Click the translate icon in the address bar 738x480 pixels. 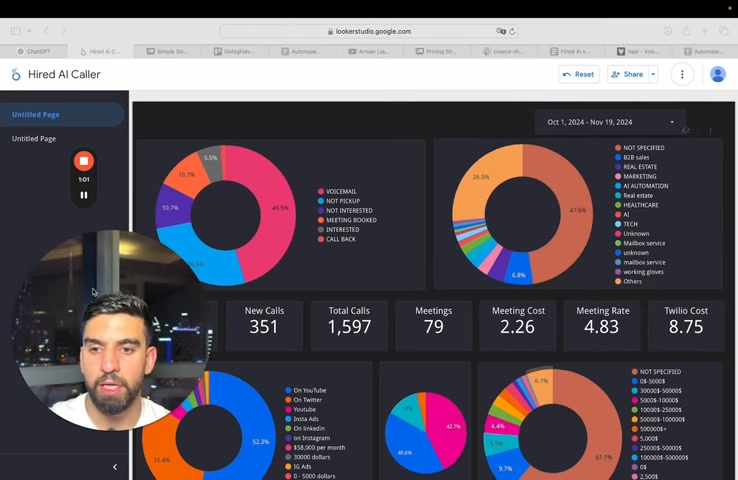tap(500, 32)
